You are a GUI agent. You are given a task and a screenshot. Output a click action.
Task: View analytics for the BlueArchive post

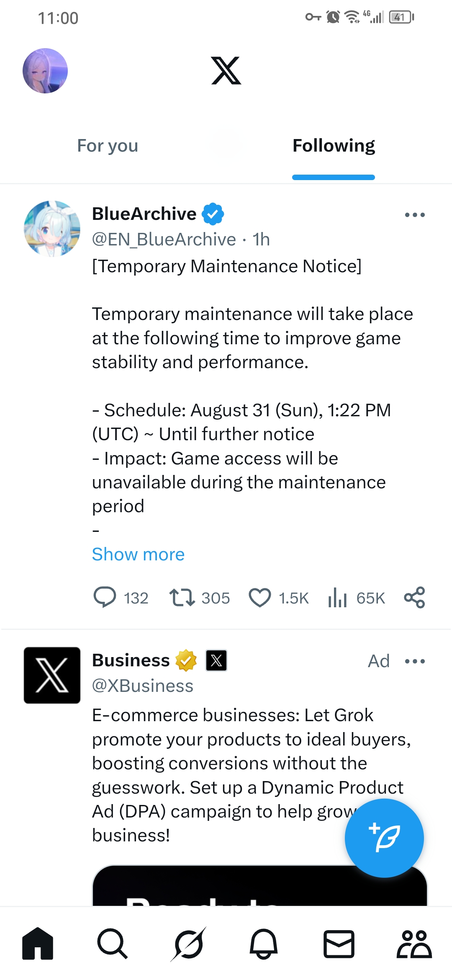337,598
